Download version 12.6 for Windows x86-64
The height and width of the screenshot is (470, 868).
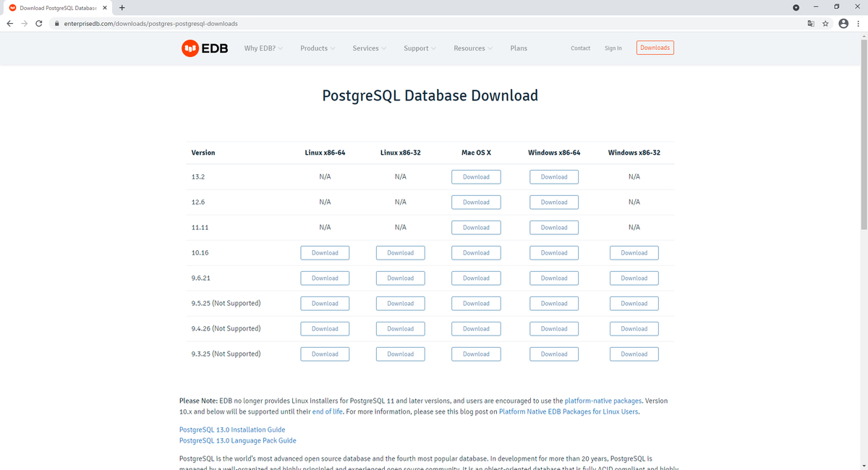(554, 202)
